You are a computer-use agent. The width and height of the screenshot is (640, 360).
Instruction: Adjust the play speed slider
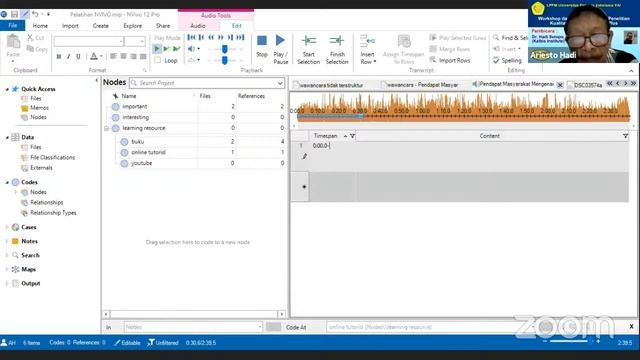point(224,60)
